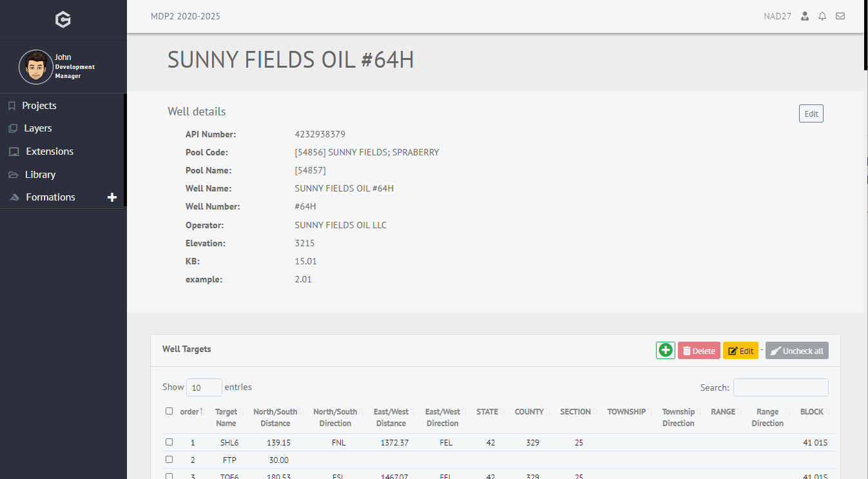
Task: Check the SHL6 row checkbox
Action: (169, 442)
